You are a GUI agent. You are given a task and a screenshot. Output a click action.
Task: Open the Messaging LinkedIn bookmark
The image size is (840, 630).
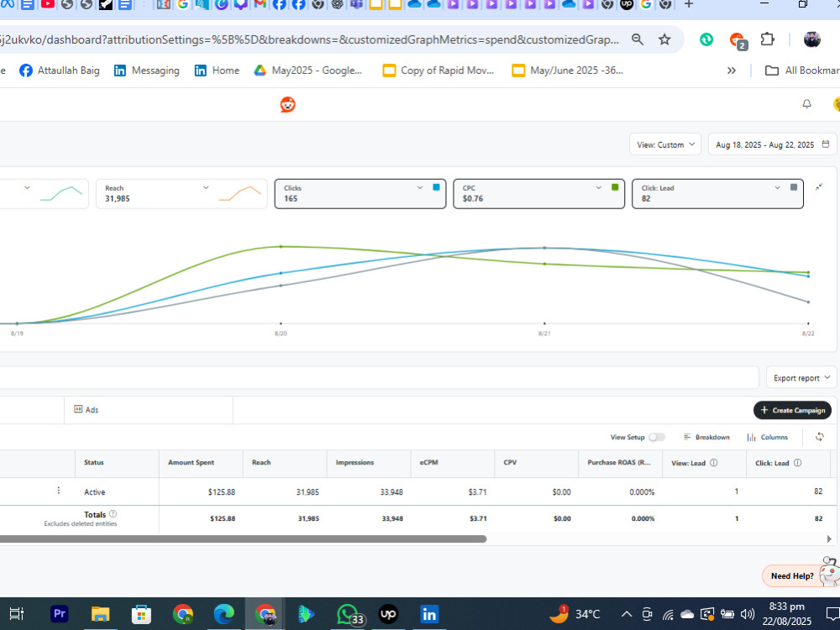(x=147, y=71)
